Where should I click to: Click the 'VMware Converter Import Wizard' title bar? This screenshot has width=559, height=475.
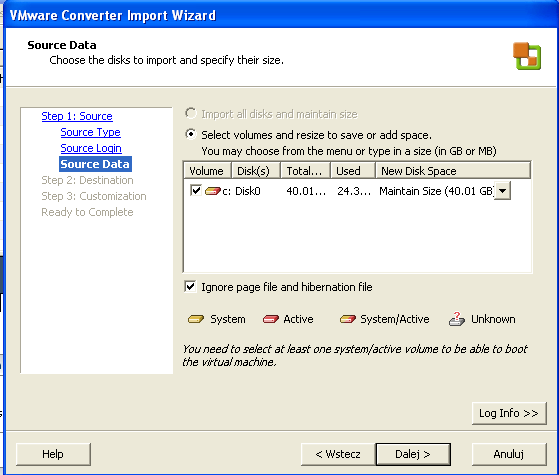(281, 15)
